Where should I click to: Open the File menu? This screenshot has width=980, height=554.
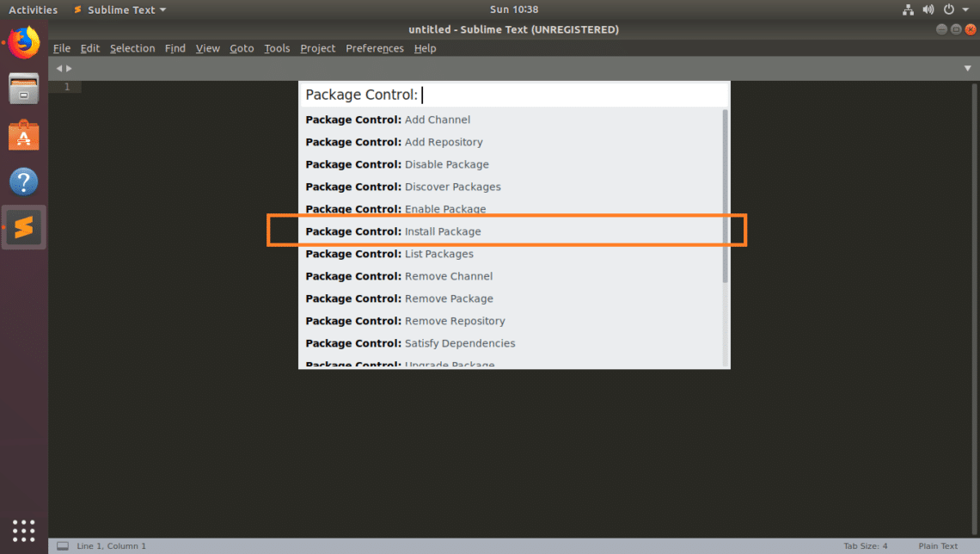[x=62, y=48]
